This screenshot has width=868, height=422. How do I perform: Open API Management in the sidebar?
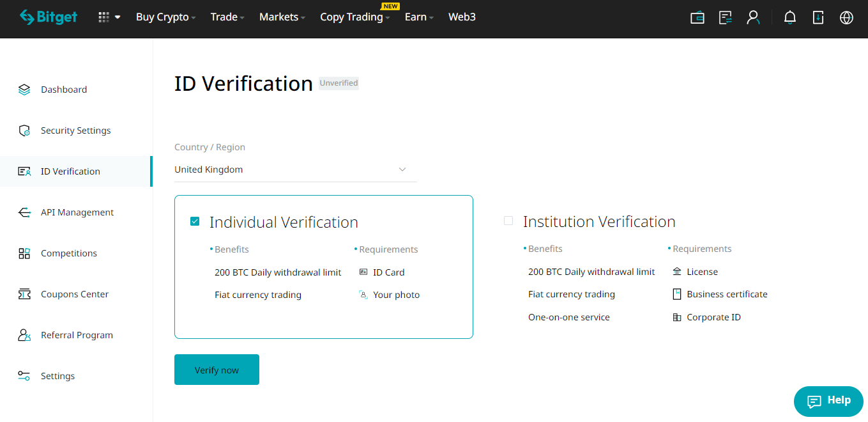click(76, 212)
